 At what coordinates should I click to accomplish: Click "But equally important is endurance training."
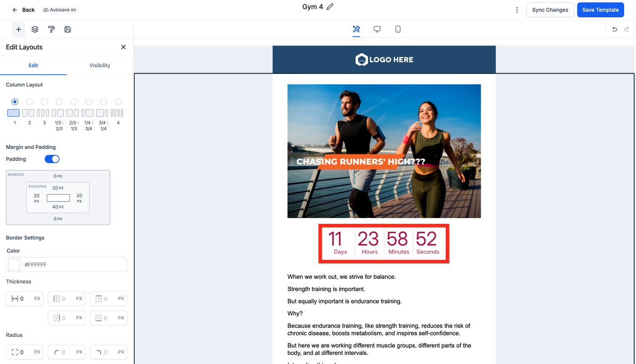(x=345, y=301)
